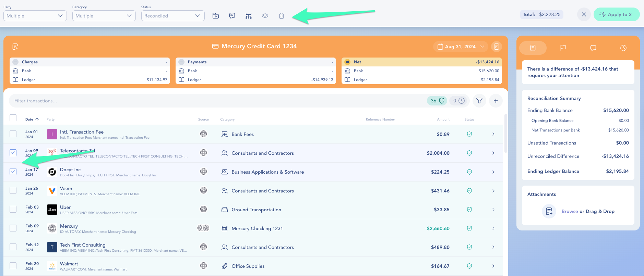Screen dimensions: 644x276
Task: Click the category hierarchy icon in toolbar
Action: click(x=249, y=16)
